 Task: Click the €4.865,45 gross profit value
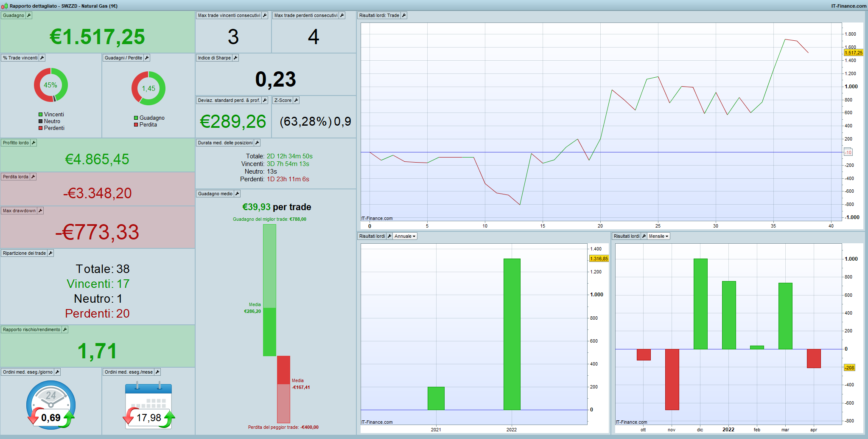97,159
